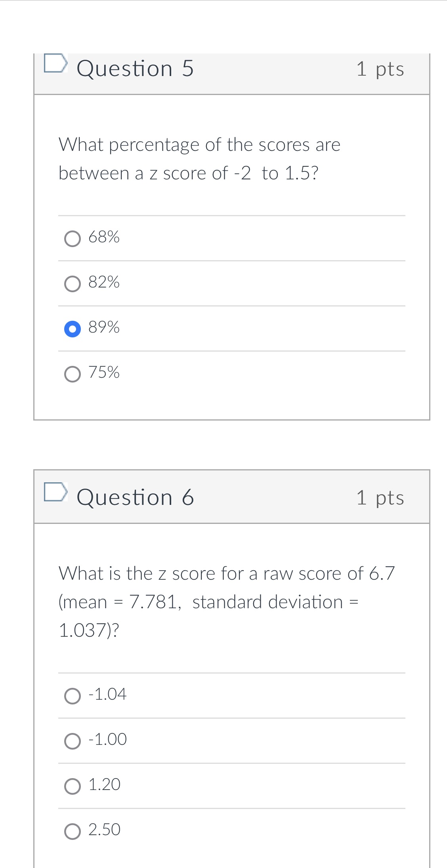Image resolution: width=447 pixels, height=868 pixels.
Task: Click the Question 6 header
Action: coord(135,497)
